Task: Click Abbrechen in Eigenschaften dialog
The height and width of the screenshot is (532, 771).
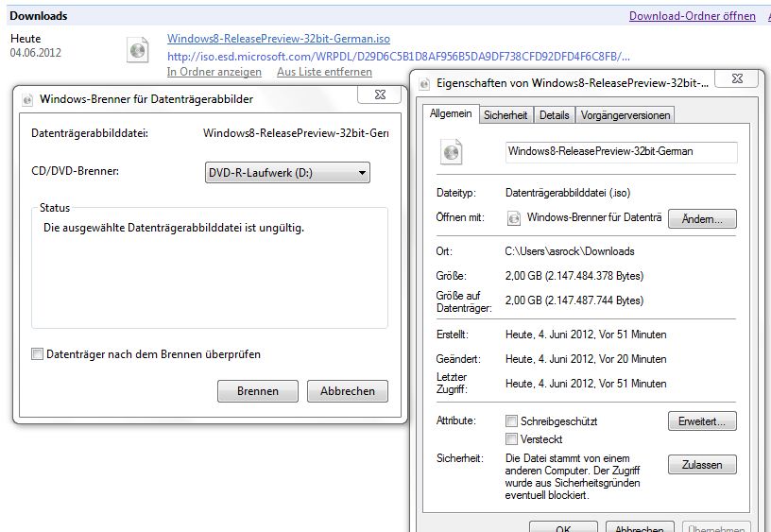Action: (640, 527)
